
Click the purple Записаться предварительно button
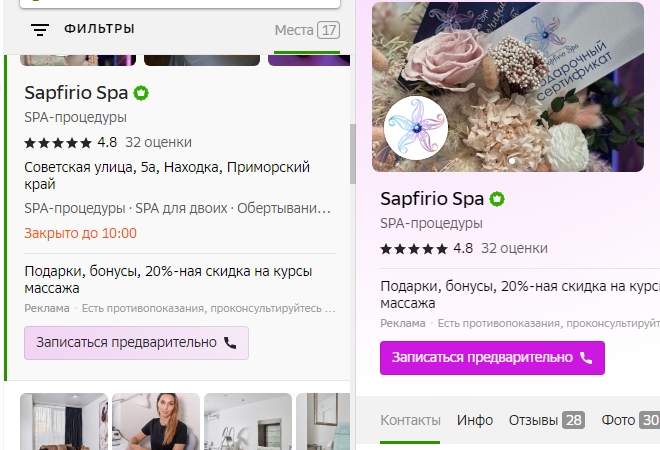click(x=492, y=358)
